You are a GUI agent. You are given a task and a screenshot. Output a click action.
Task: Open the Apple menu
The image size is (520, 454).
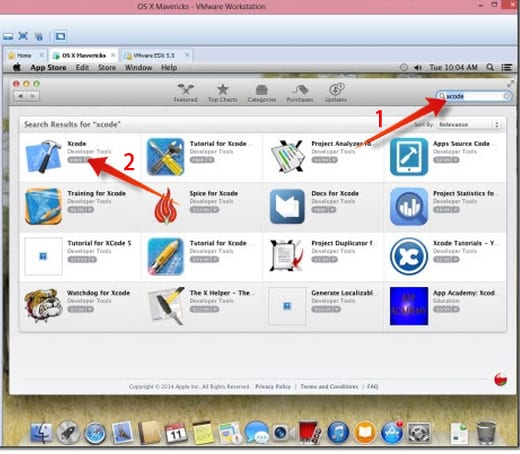[x=17, y=67]
